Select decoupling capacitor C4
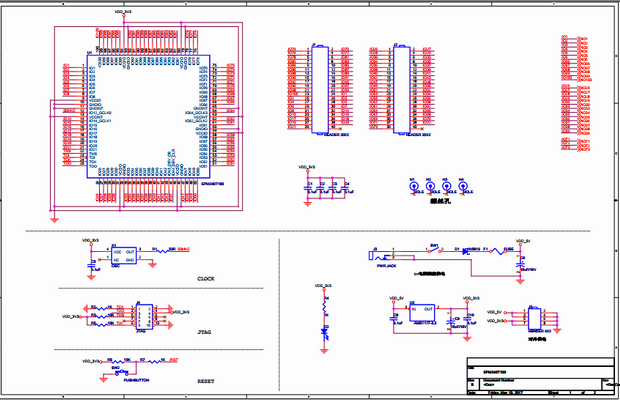620x400 pixels. [345, 188]
